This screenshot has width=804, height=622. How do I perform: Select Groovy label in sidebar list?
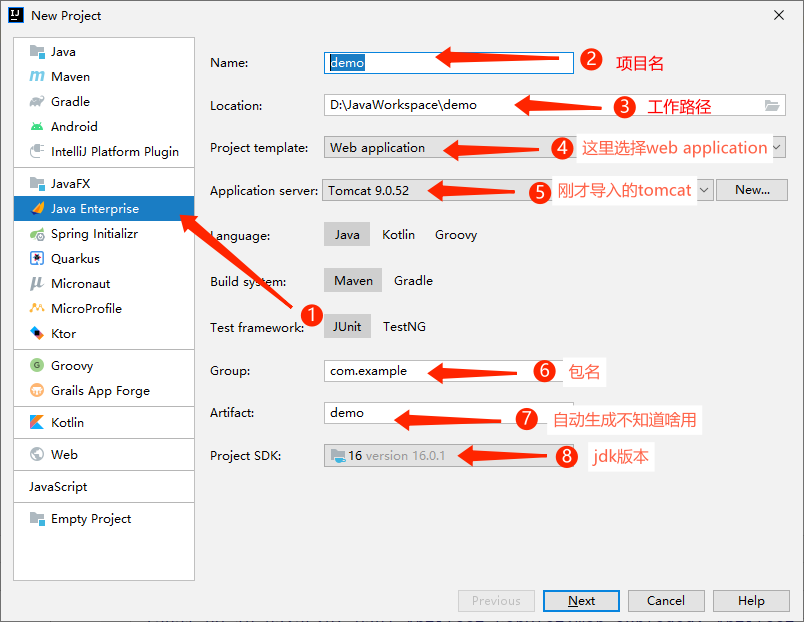coord(72,366)
